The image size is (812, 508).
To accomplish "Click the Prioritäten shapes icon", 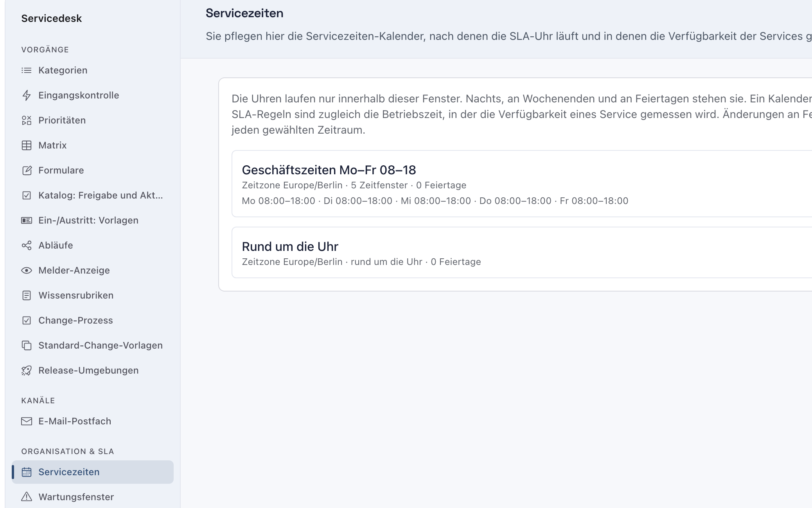I will tap(27, 120).
